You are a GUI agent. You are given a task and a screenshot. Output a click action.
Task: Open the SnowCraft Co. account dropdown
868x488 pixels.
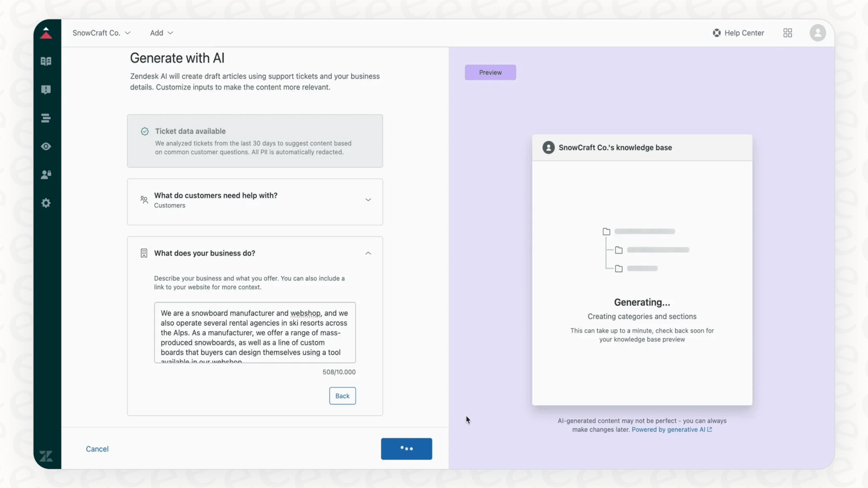[x=101, y=33]
